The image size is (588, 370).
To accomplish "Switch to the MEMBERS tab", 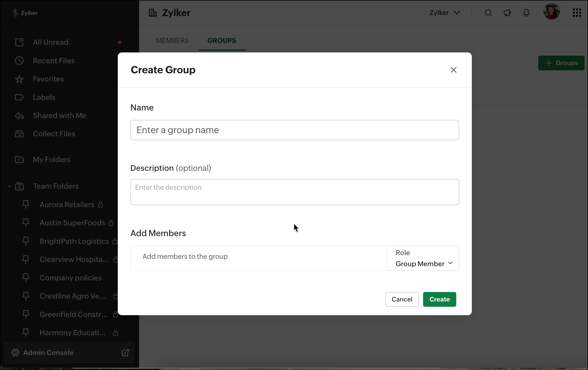I will coord(172,41).
